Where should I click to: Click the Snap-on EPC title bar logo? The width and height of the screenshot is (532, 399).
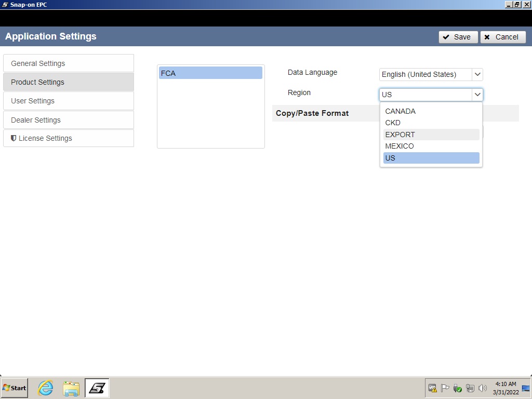(5, 5)
